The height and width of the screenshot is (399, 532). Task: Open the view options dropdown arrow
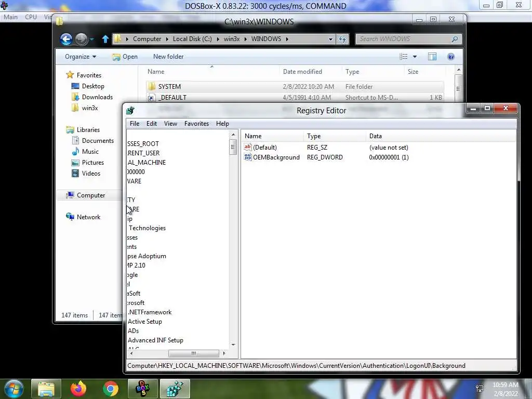tap(415, 57)
